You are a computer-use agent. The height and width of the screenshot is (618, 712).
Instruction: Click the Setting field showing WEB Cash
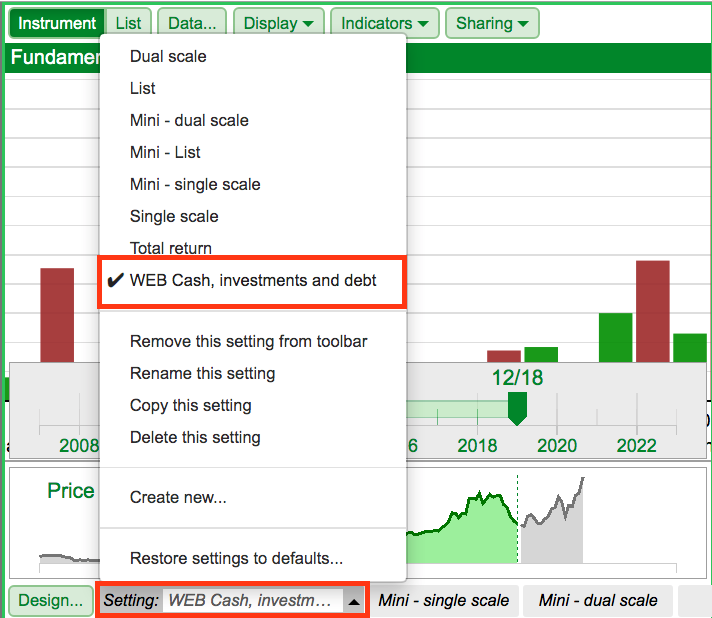[252, 600]
